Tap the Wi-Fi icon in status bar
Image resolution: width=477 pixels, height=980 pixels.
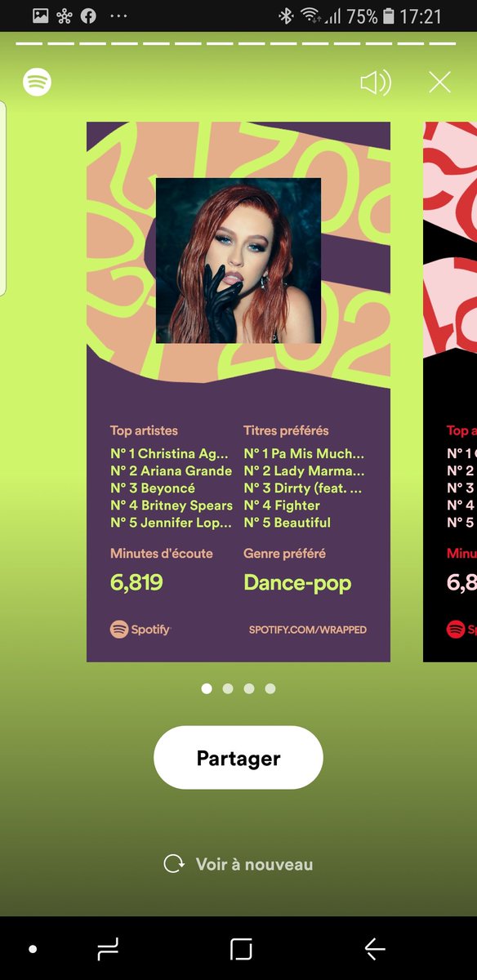(310, 16)
